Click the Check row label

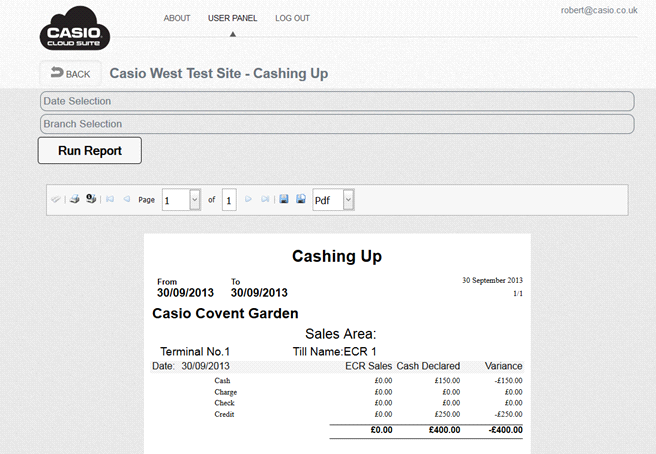click(224, 403)
